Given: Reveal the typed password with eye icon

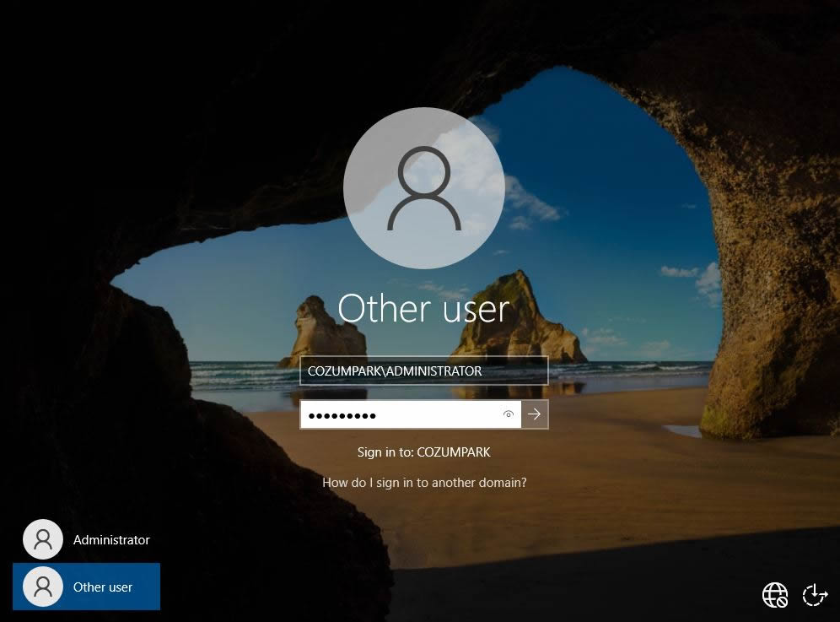Looking at the screenshot, I should [509, 414].
